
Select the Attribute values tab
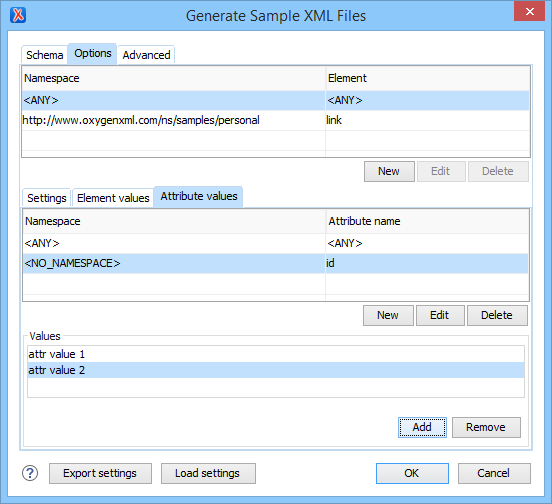click(199, 196)
